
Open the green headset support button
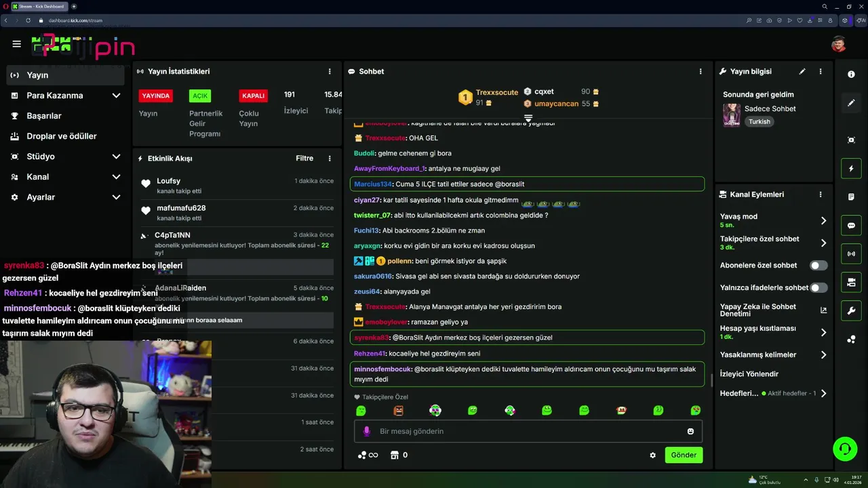[845, 449]
